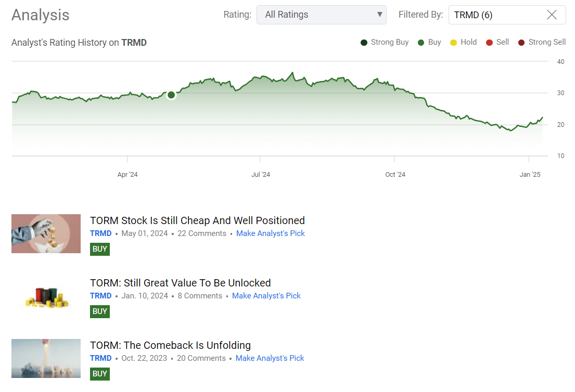
Task: Open 'TORM Stock Is Still Cheap' article
Action: pos(197,220)
